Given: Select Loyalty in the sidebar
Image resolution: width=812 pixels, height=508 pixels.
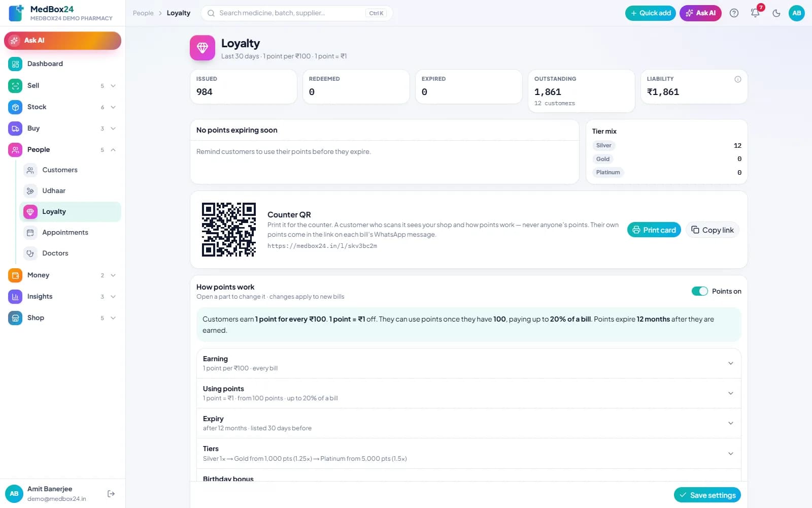Looking at the screenshot, I should (70, 212).
